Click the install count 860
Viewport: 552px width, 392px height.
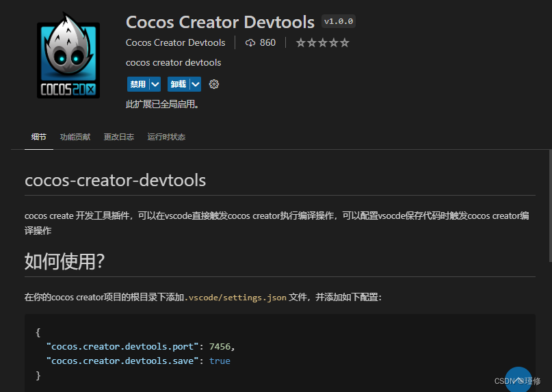[x=267, y=42]
